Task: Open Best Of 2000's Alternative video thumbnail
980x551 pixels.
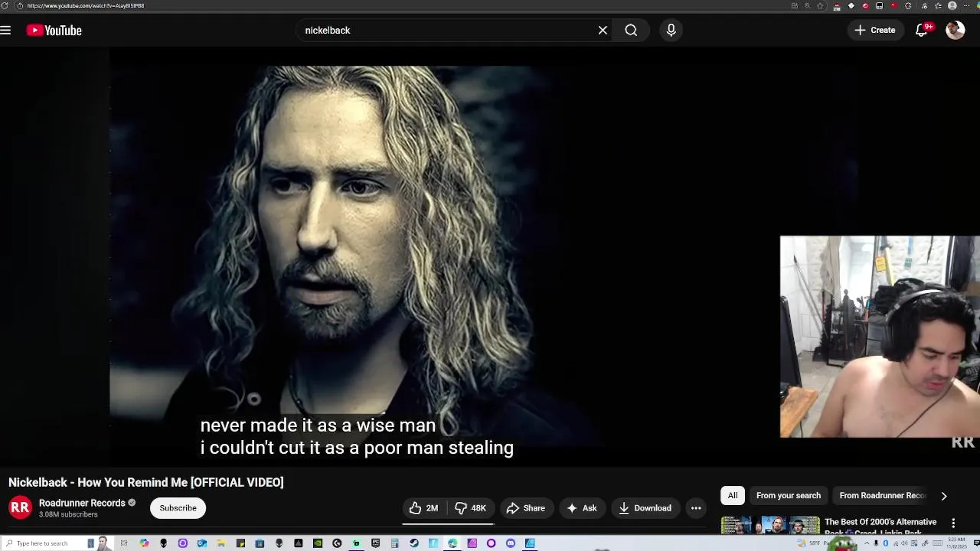Action: (769, 526)
